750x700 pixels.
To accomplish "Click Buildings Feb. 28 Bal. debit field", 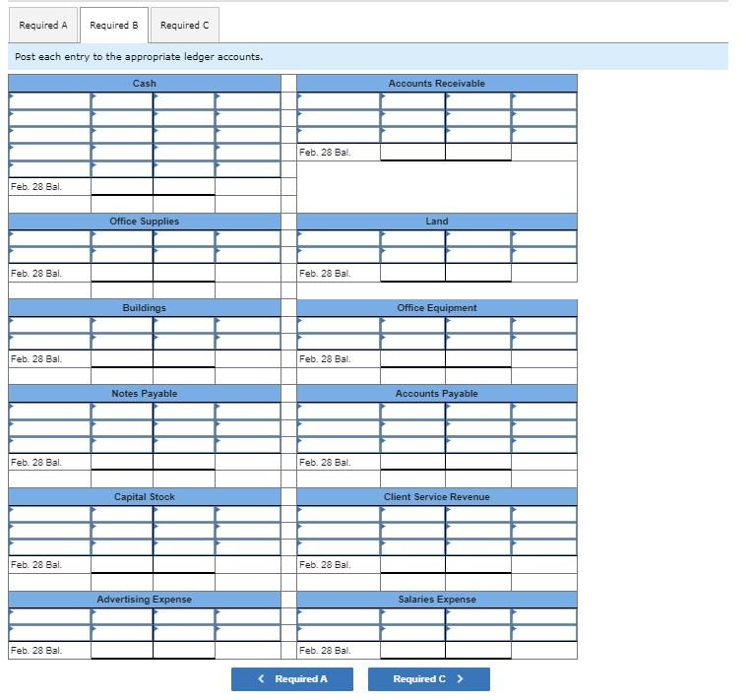I will pos(122,358).
